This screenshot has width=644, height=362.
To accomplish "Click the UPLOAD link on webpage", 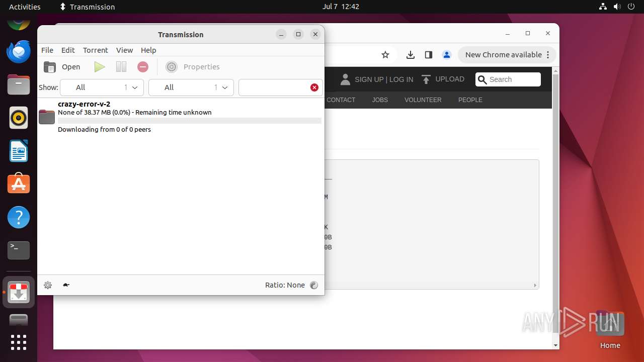I will [x=443, y=79].
